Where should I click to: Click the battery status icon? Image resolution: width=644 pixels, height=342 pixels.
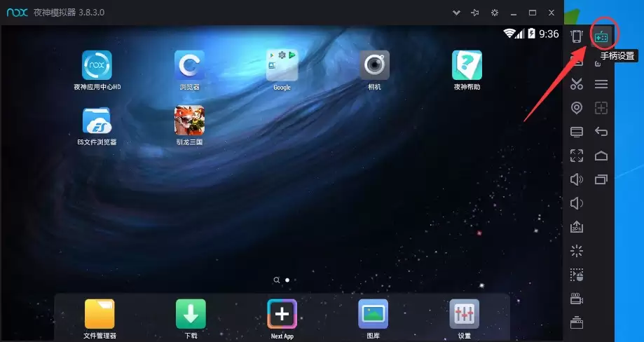tap(531, 33)
